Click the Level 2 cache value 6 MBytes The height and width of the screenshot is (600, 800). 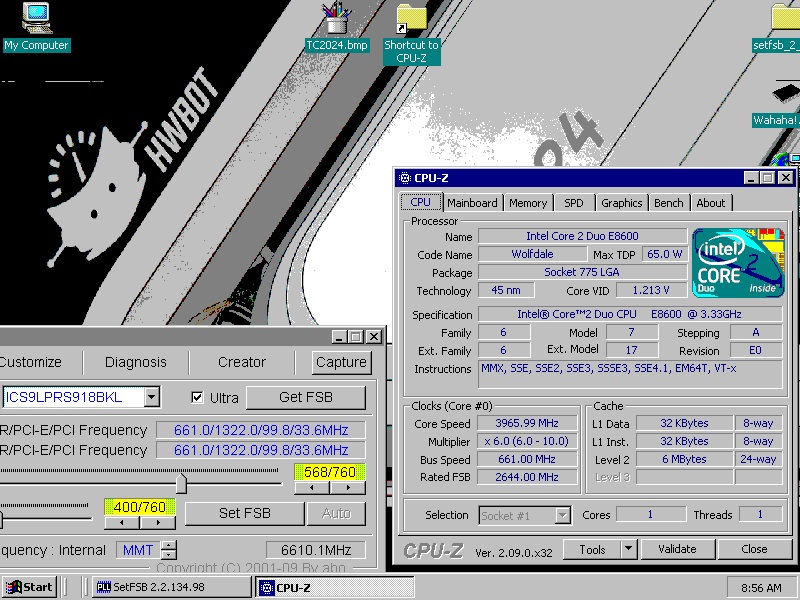(x=684, y=459)
